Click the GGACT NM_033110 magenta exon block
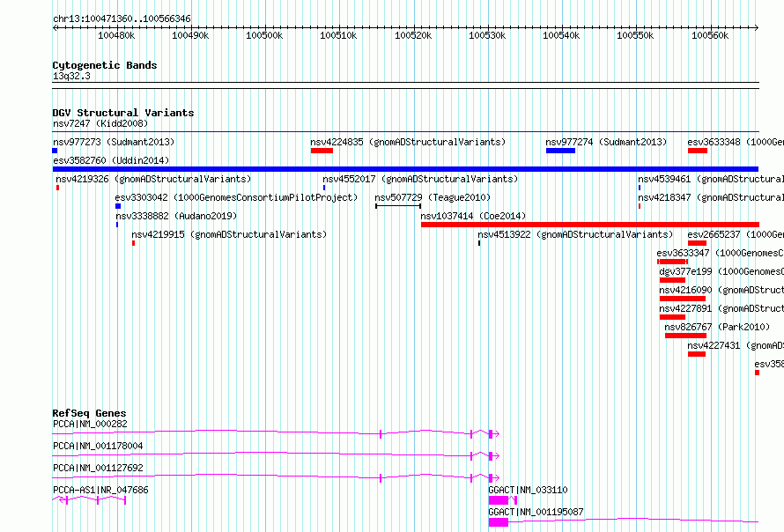The width and height of the screenshot is (784, 532). (x=499, y=500)
